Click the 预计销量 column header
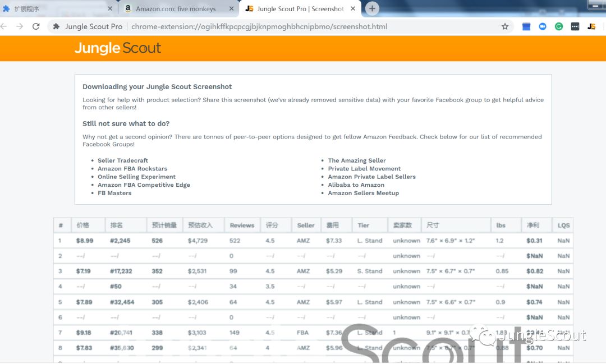 164,225
